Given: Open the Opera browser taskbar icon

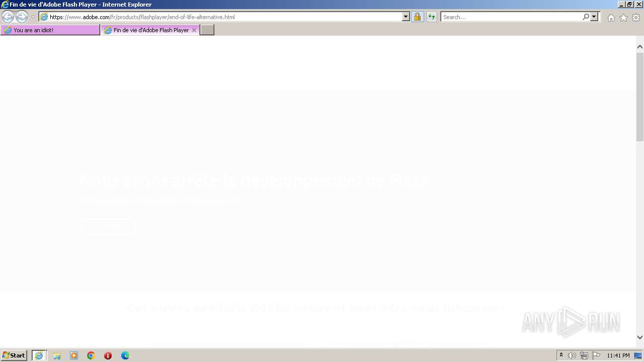Looking at the screenshot, I should coord(108,355).
